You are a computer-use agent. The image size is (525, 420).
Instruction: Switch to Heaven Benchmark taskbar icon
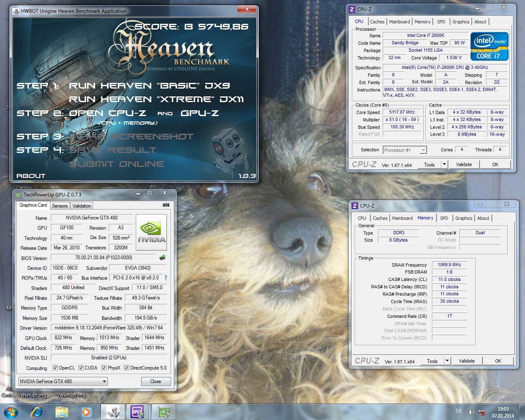(112, 412)
